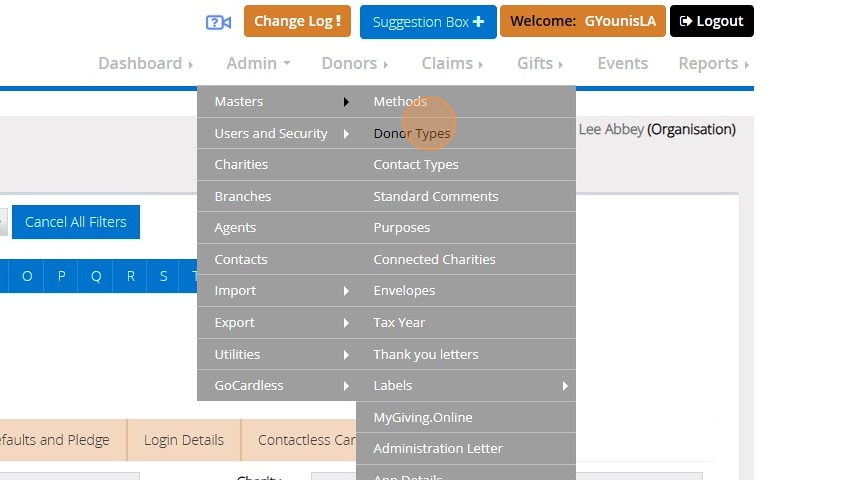
Task: Open the Change Log
Action: 297,21
